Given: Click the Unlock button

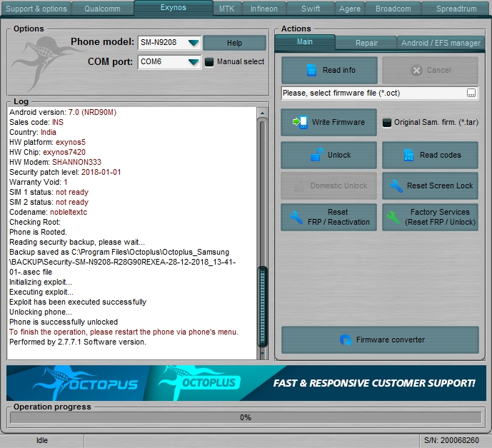Looking at the screenshot, I should point(329,155).
